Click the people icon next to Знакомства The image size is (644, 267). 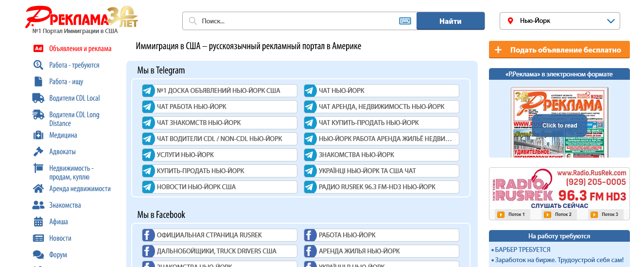tap(38, 205)
